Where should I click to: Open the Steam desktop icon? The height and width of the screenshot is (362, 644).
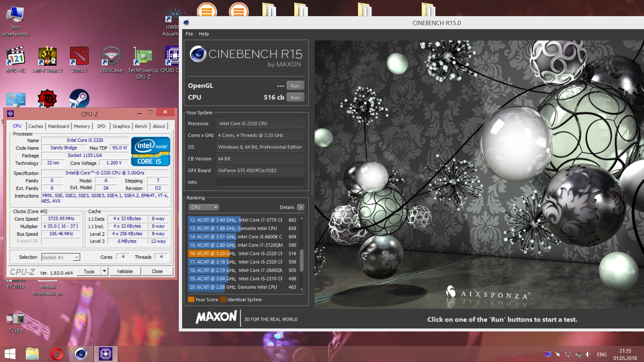point(79,98)
